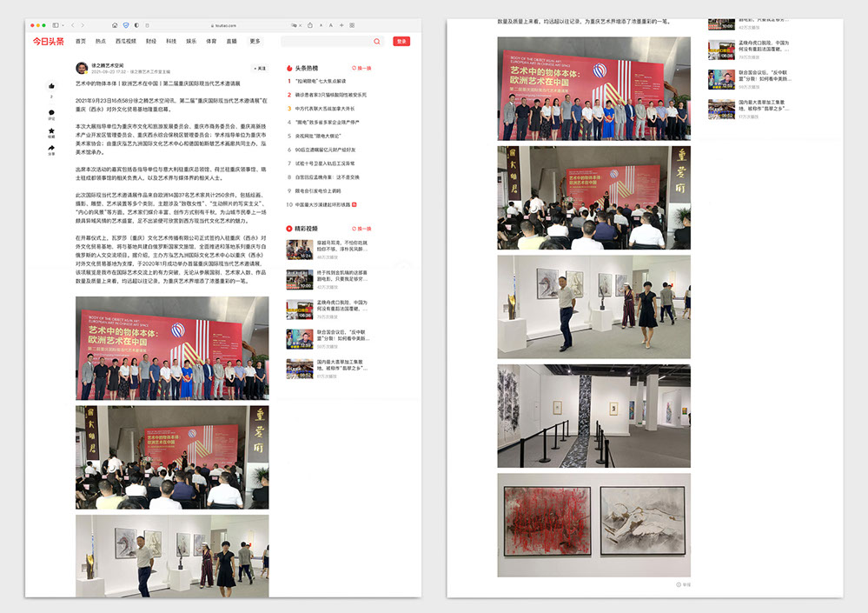Open the 热点 nav item
The width and height of the screenshot is (868, 613).
pyautogui.click(x=100, y=42)
